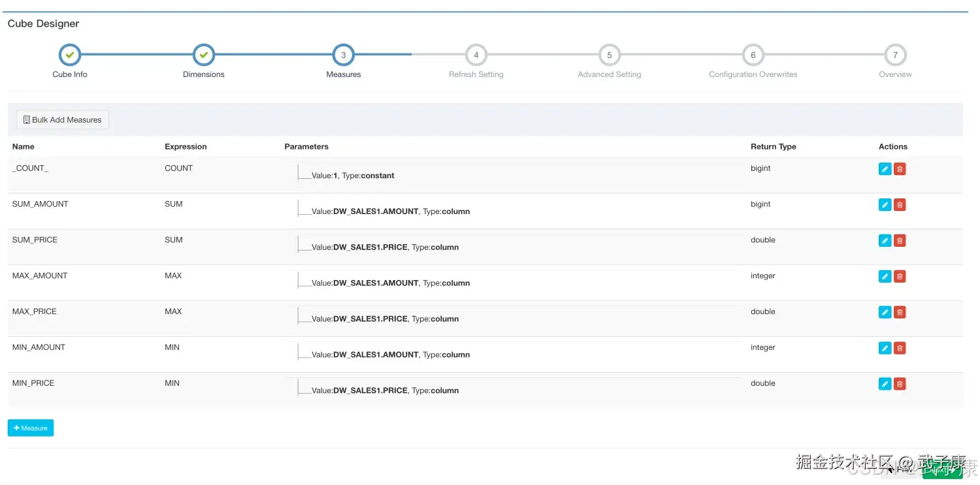980x485 pixels.
Task: Click integer return type of MIN_AMOUNT
Action: (763, 348)
